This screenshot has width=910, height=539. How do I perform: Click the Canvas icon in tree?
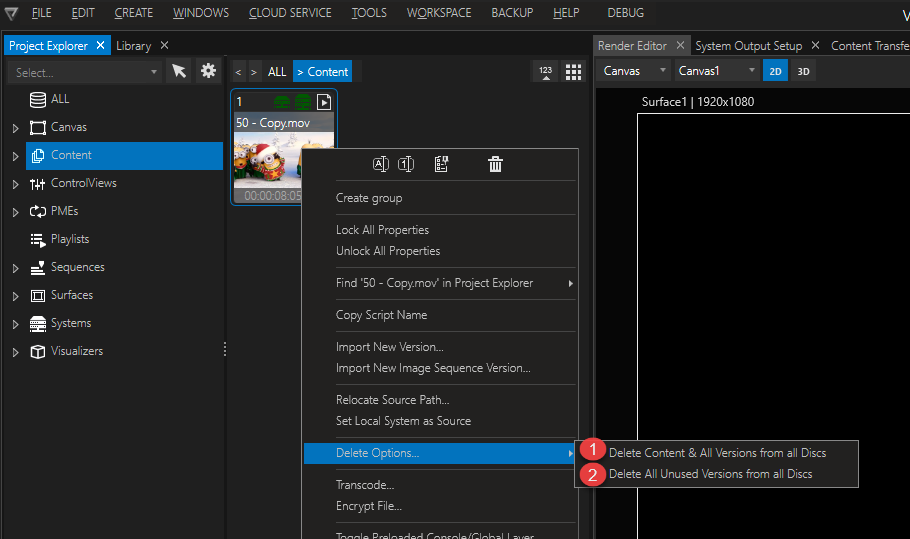(38, 128)
